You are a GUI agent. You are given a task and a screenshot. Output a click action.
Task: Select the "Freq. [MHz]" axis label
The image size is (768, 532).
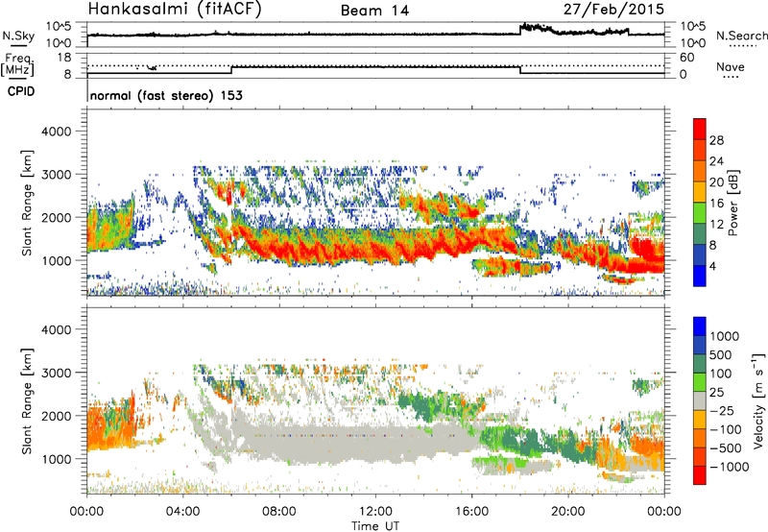point(18,64)
